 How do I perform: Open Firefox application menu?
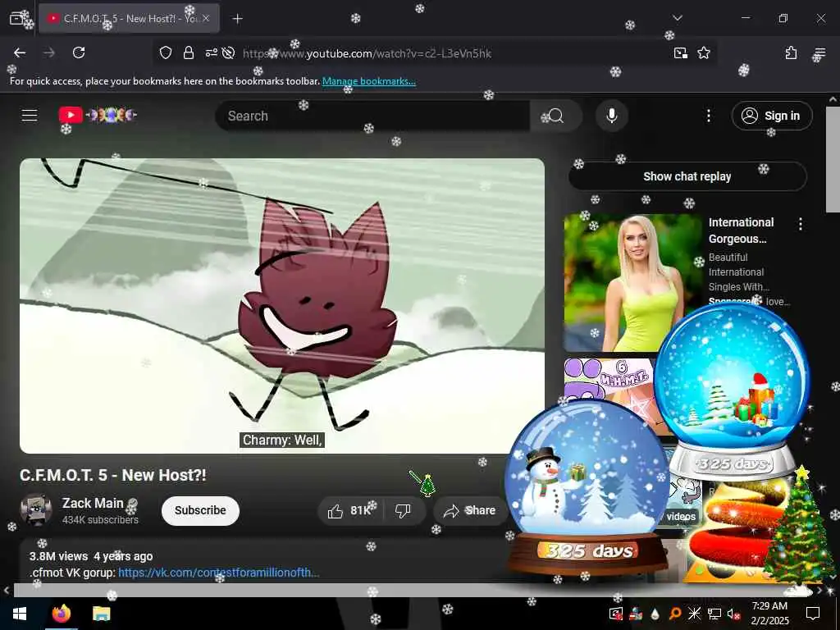coord(819,52)
